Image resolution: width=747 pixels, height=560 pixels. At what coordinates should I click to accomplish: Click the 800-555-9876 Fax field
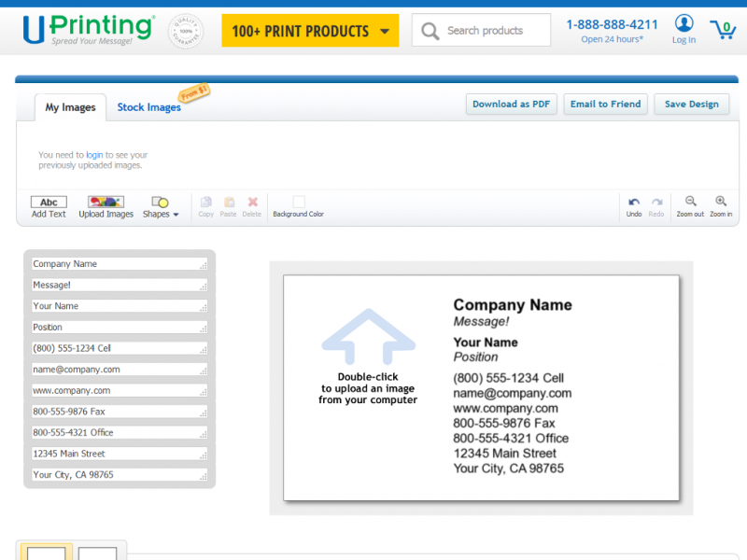tap(120, 412)
